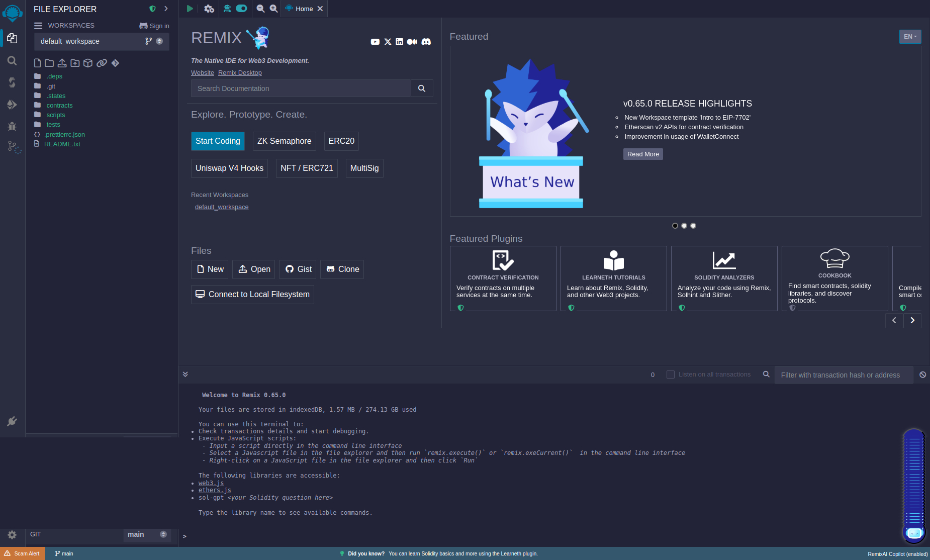Open the default_workspace selector dropdown
The height and width of the screenshot is (560, 930).
pos(102,41)
